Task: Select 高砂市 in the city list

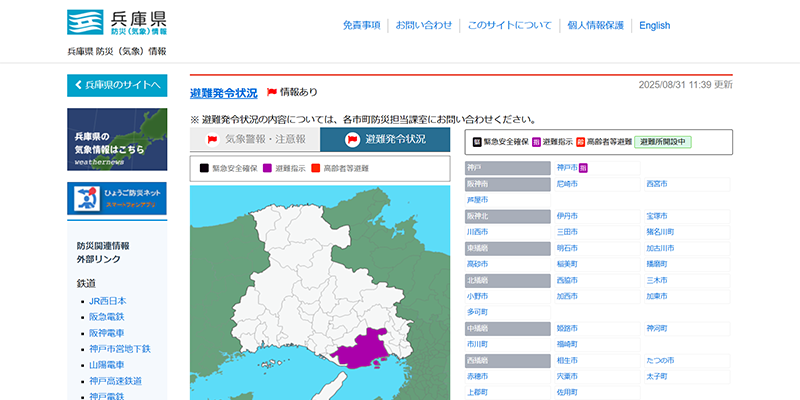Action: click(x=477, y=264)
